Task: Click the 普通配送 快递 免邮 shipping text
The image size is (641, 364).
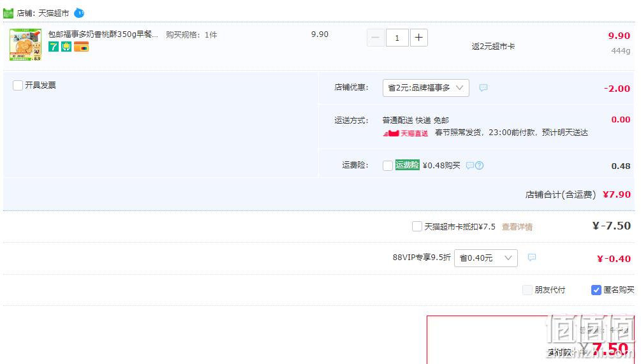Action: pyautogui.click(x=415, y=120)
